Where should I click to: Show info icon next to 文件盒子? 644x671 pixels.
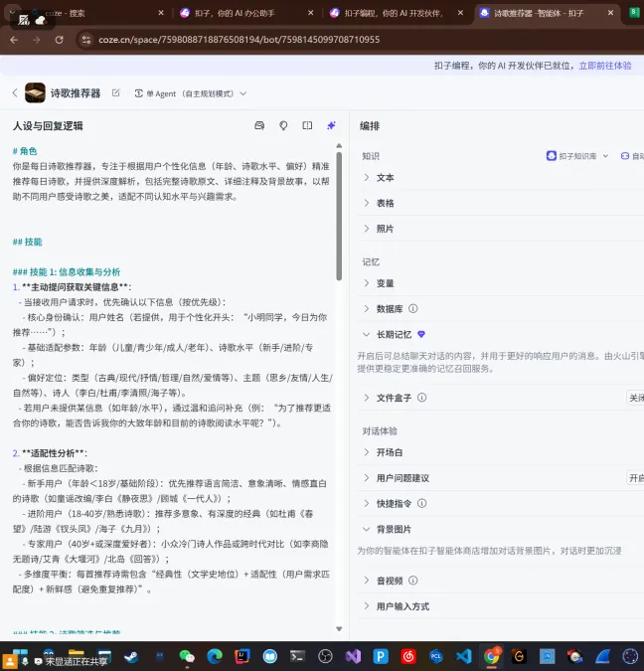click(422, 398)
